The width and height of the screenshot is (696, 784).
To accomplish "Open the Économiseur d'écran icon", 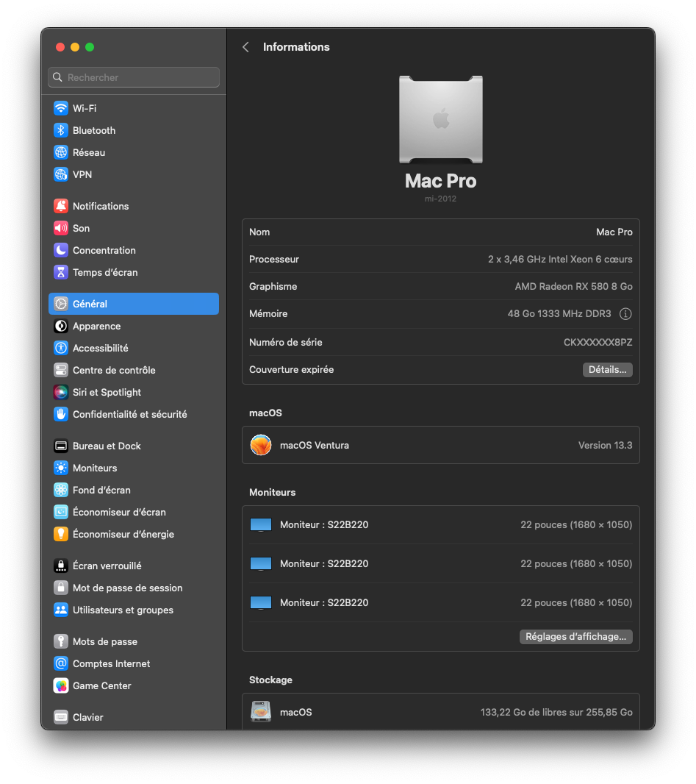I will pyautogui.click(x=61, y=512).
